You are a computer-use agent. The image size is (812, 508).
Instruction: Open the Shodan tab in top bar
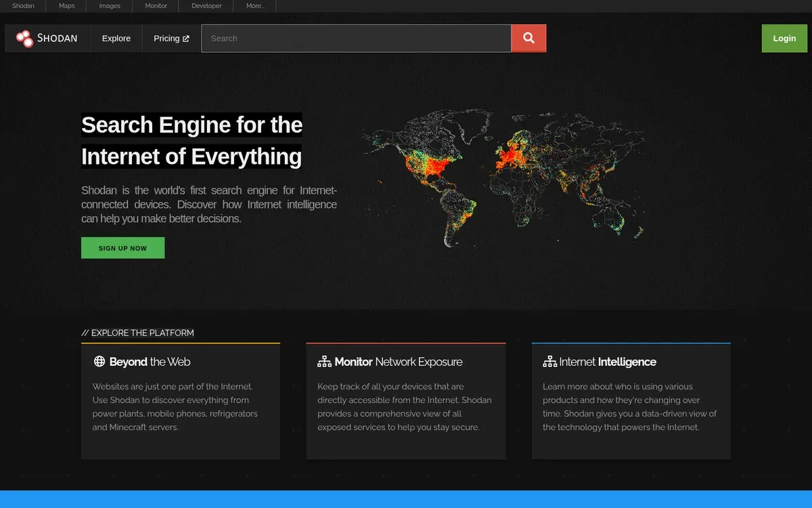[x=23, y=6]
